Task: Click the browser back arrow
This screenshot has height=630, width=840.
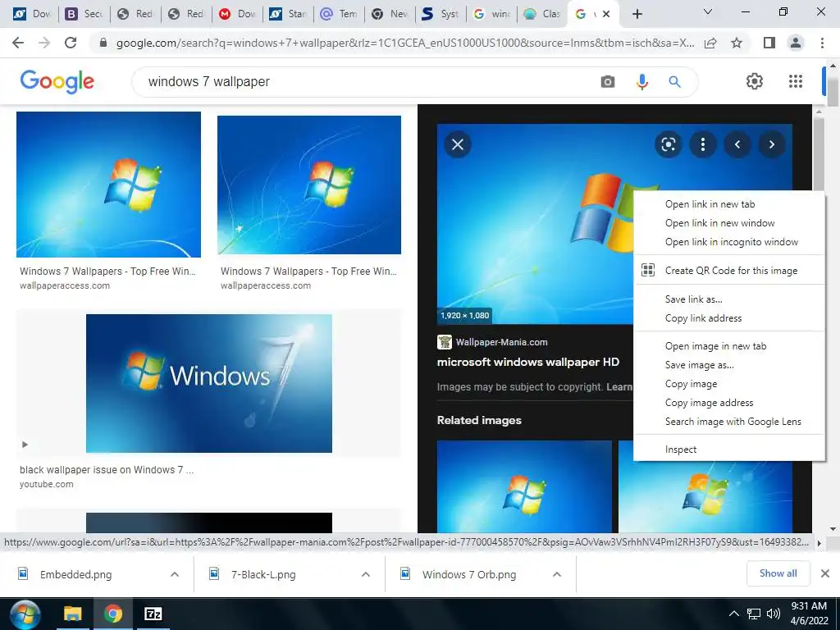Action: [x=18, y=43]
